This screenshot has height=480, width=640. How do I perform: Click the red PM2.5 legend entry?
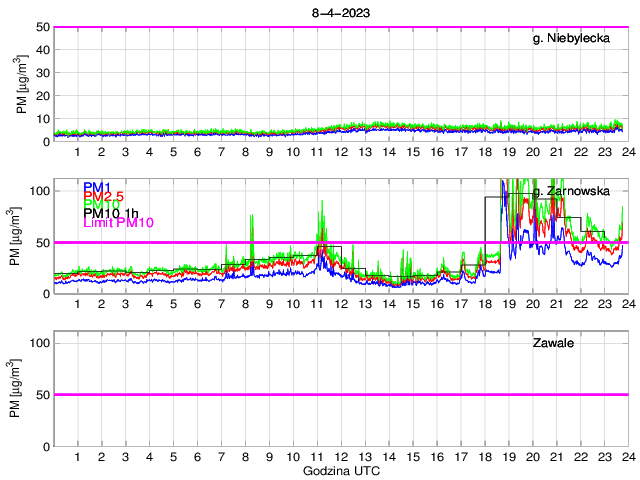click(104, 196)
